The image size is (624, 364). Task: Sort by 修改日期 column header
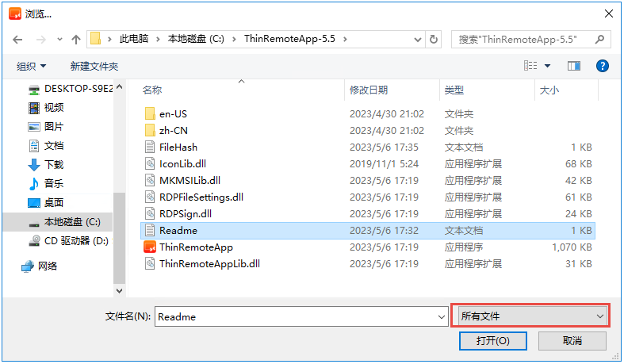pyautogui.click(x=369, y=90)
